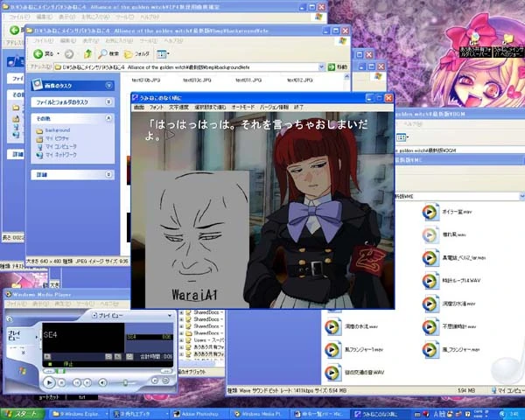The image size is (525, 420).
Task: Expand the 詳細 panel chevron in the task pane
Action: [108, 174]
